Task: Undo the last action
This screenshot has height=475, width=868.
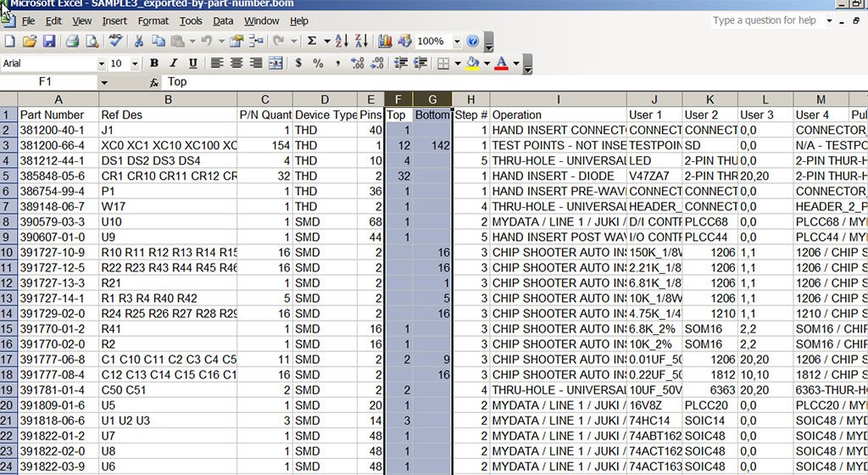Action: (207, 41)
